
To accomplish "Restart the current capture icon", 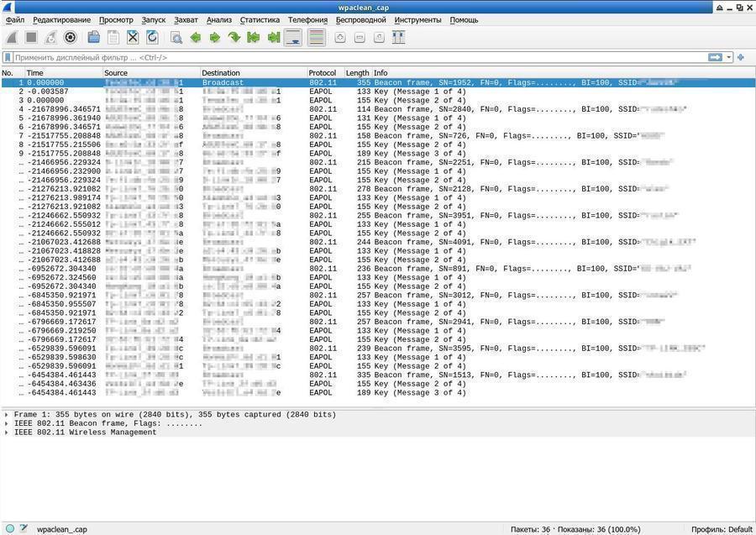I will point(50,38).
